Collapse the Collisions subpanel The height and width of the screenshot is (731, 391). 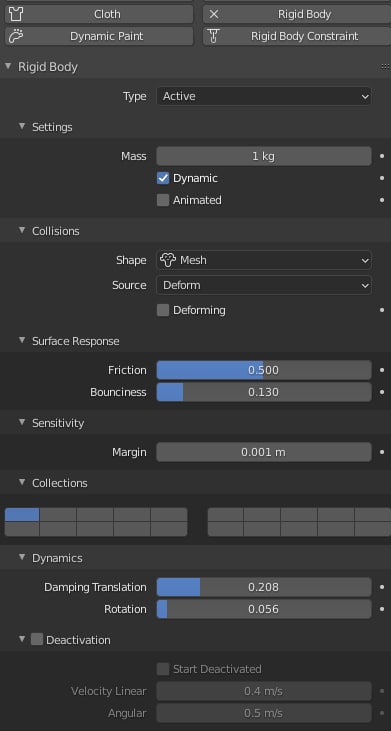(x=21, y=231)
